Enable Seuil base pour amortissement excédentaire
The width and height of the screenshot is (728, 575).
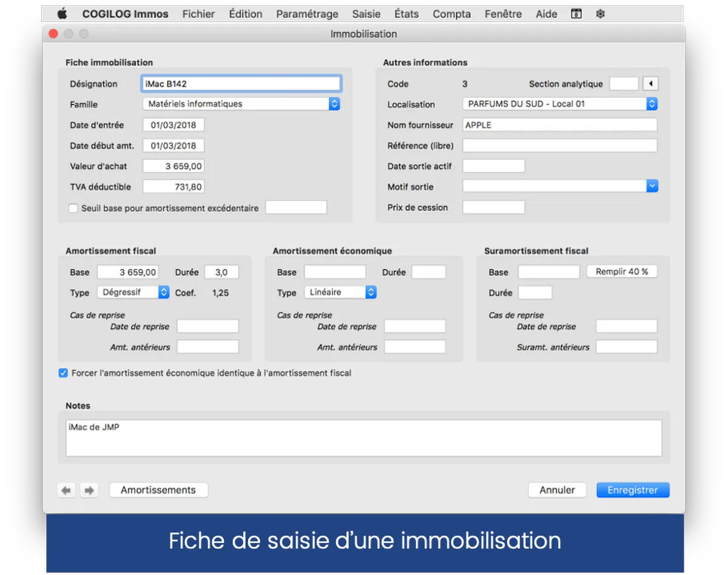pos(73,208)
